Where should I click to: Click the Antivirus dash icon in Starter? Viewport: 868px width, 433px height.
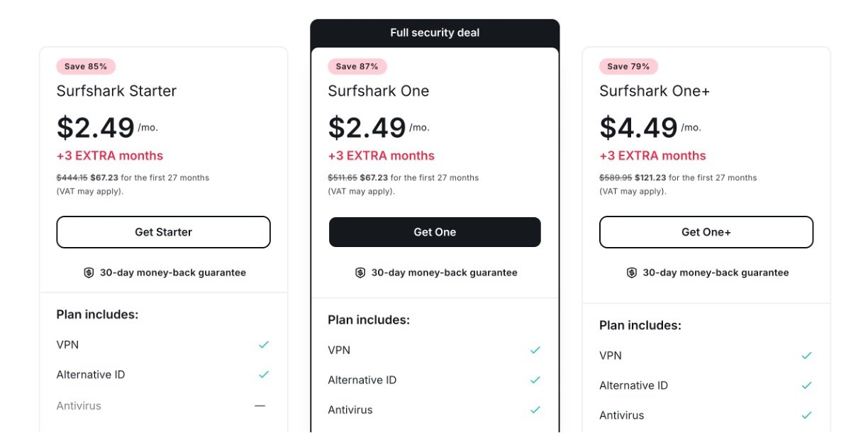pos(260,406)
